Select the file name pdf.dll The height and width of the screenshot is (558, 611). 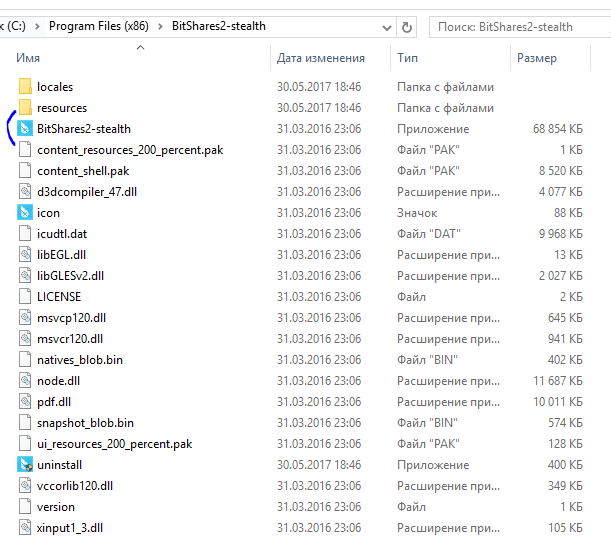click(54, 402)
